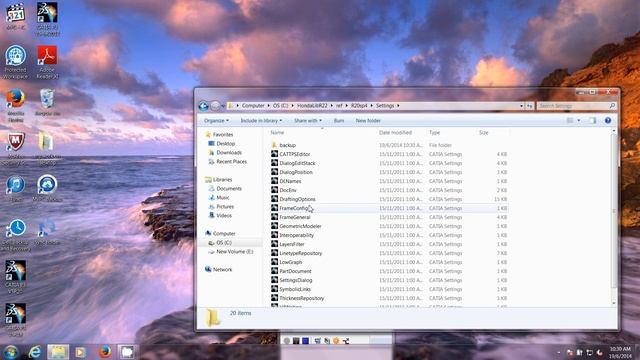Select New Volume (E:) drive

click(234, 251)
